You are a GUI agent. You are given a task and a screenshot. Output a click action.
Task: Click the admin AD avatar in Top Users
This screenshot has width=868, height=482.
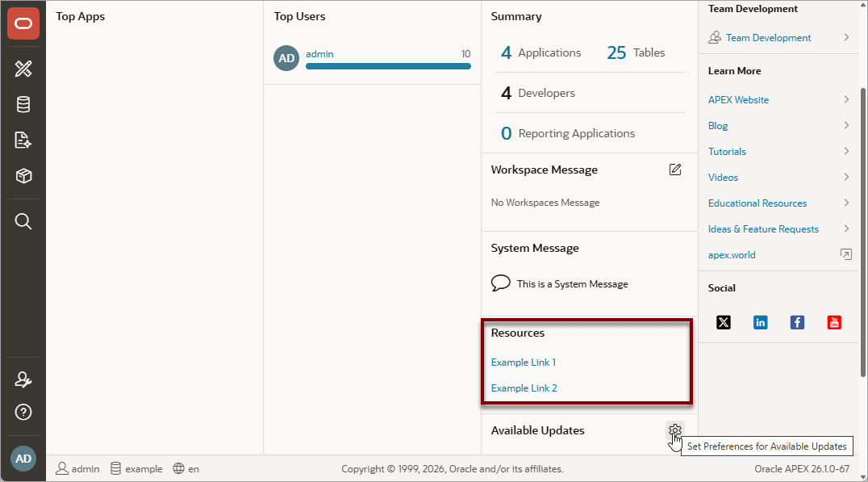[x=286, y=58]
